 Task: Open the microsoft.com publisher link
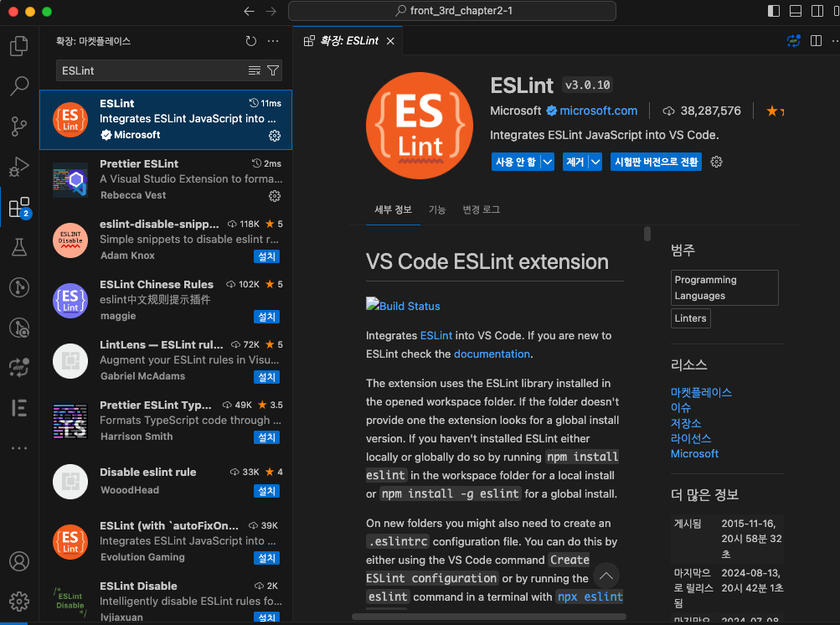click(x=599, y=111)
